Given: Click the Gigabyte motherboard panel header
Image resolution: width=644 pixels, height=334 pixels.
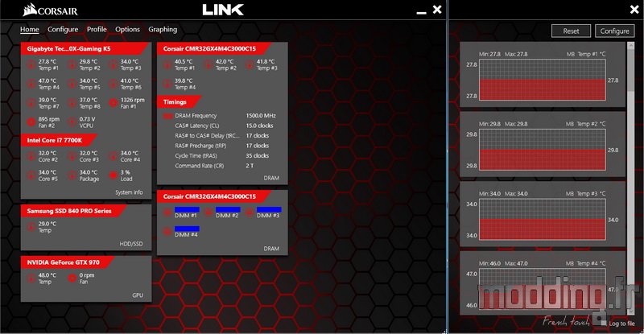Looking at the screenshot, I should coord(85,48).
